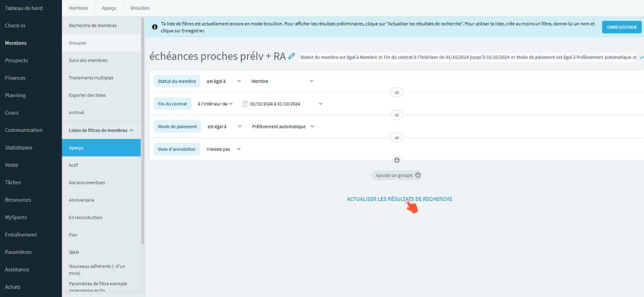This screenshot has width=644, height=297.
Task: Edit list name with pencil icon
Action: point(292,56)
